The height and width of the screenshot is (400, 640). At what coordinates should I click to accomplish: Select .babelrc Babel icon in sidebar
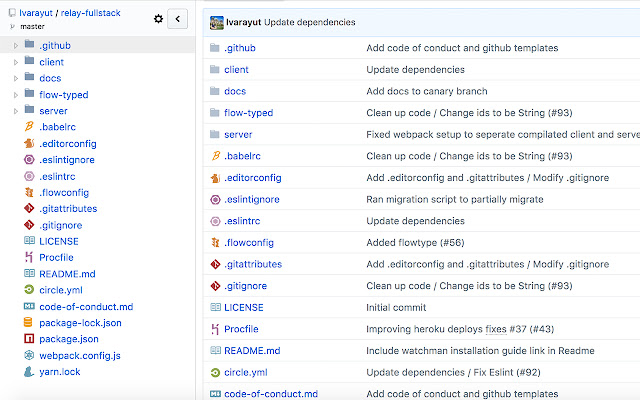click(29, 127)
